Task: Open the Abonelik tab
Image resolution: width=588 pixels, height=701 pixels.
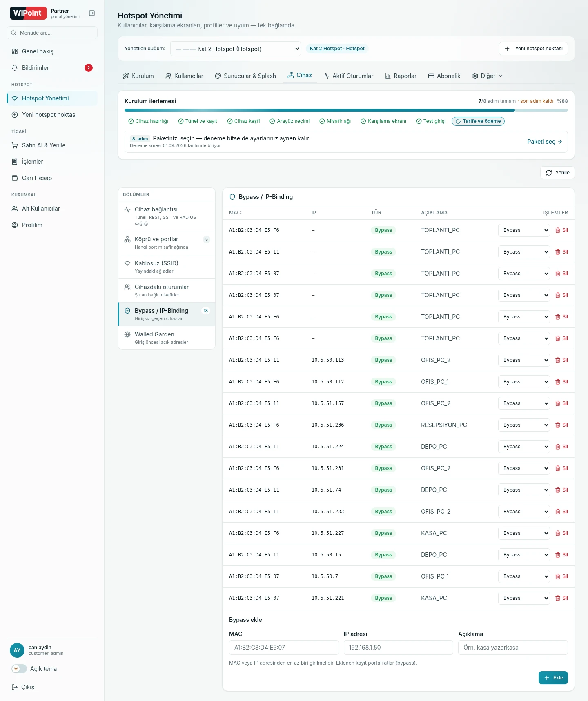Action: [444, 76]
